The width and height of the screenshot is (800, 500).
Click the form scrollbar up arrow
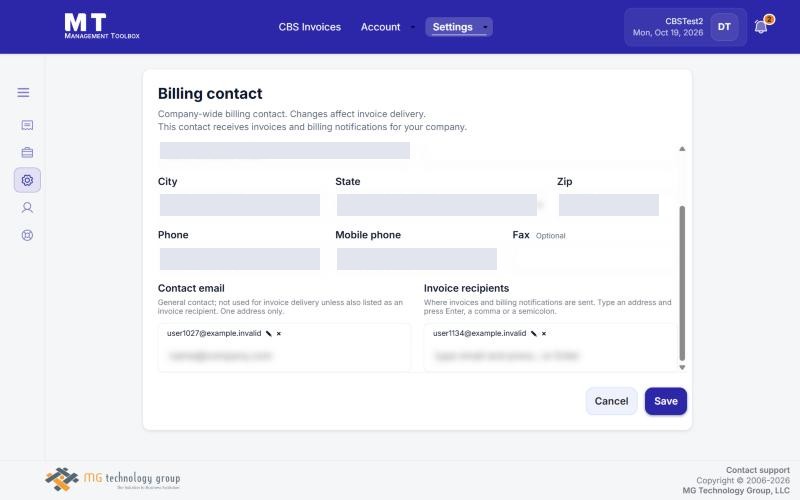point(682,149)
